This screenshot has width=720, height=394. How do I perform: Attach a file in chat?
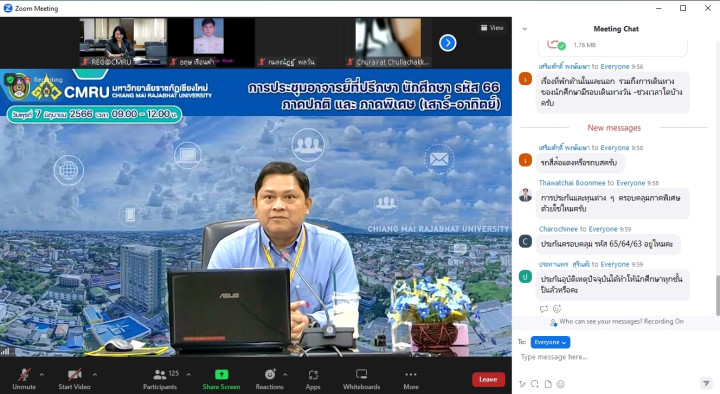tap(548, 384)
